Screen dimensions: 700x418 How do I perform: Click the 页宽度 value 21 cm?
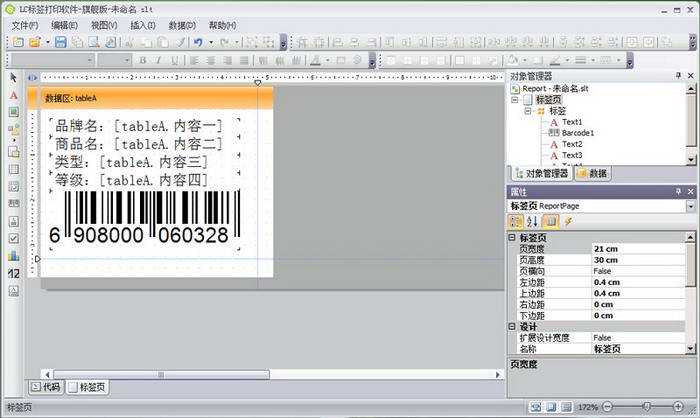coord(638,249)
